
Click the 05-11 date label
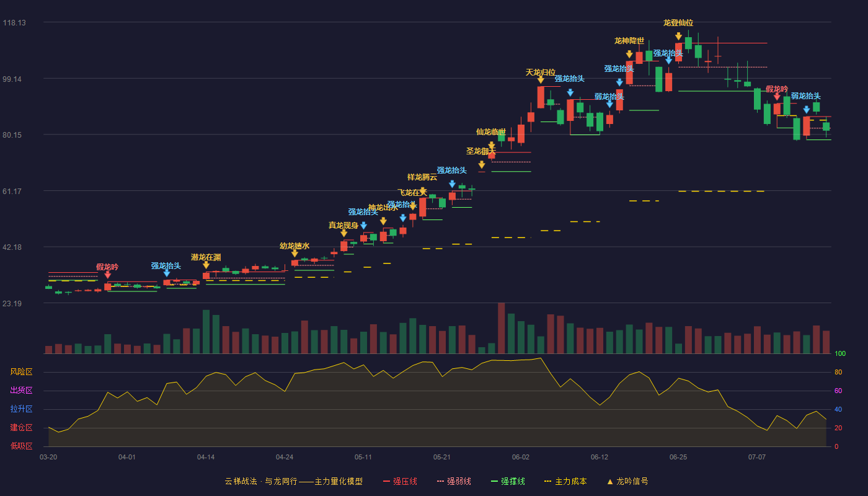click(363, 457)
